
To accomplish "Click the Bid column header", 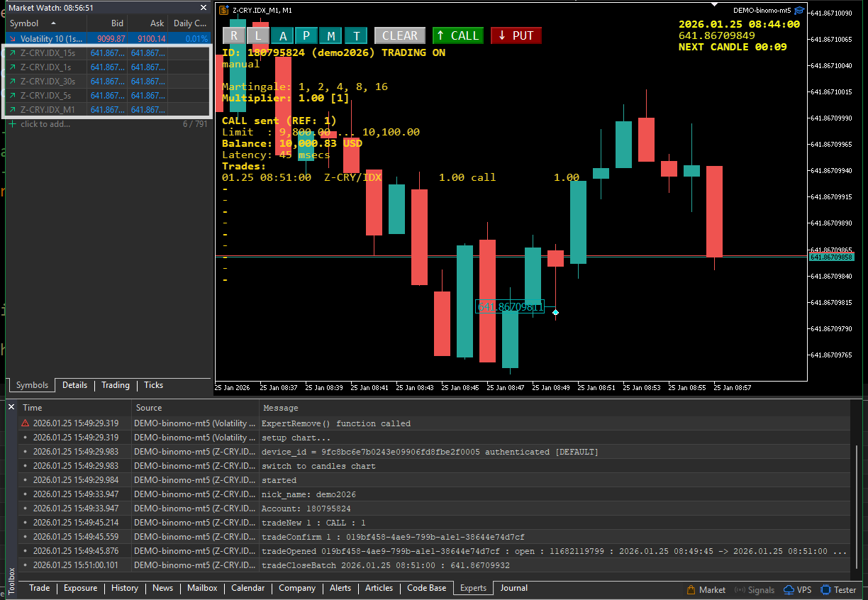I will click(106, 23).
